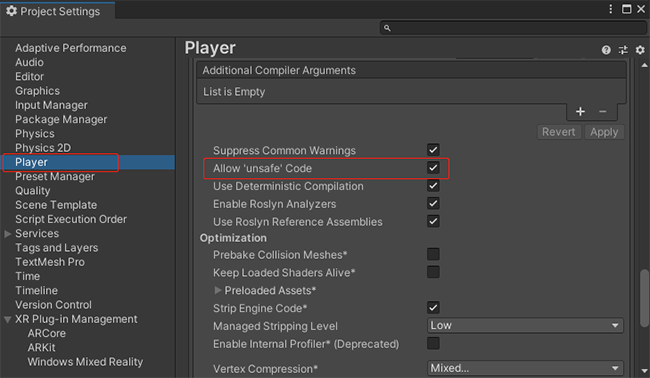
Task: Add a compiler argument with plus icon
Action: click(580, 111)
